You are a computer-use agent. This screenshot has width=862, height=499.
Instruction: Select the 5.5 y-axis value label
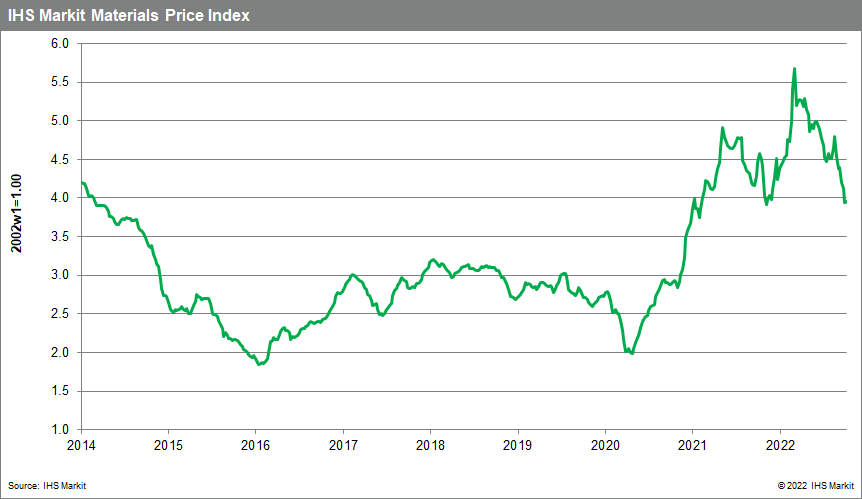coord(59,83)
